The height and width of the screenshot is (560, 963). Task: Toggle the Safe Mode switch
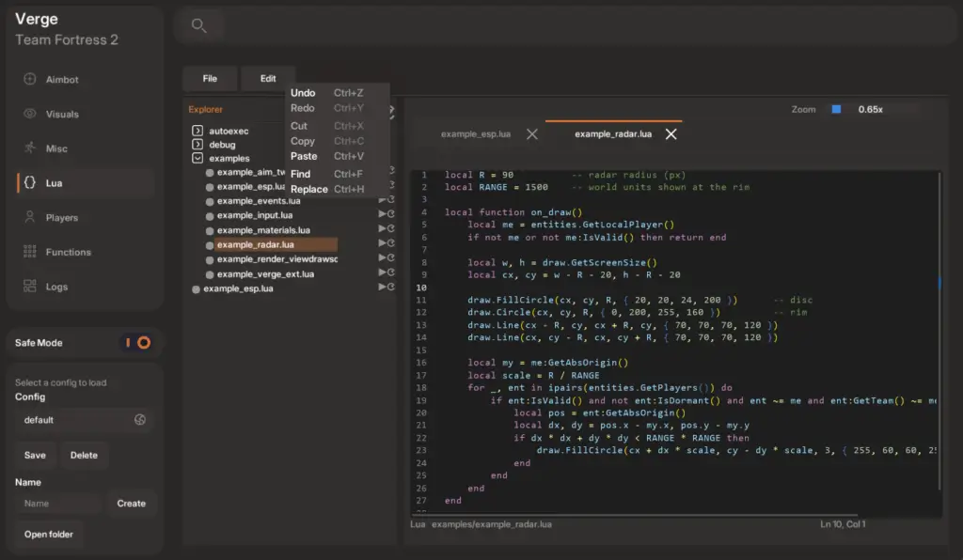coord(137,343)
